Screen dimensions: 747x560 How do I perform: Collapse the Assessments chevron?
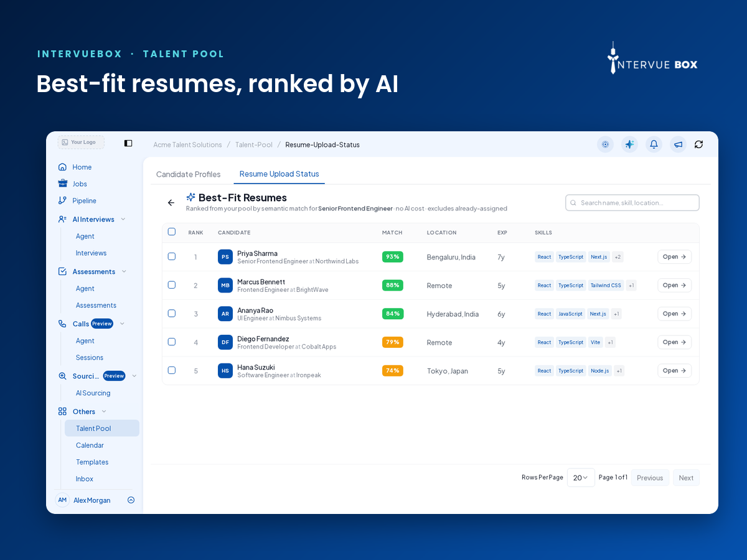click(124, 271)
